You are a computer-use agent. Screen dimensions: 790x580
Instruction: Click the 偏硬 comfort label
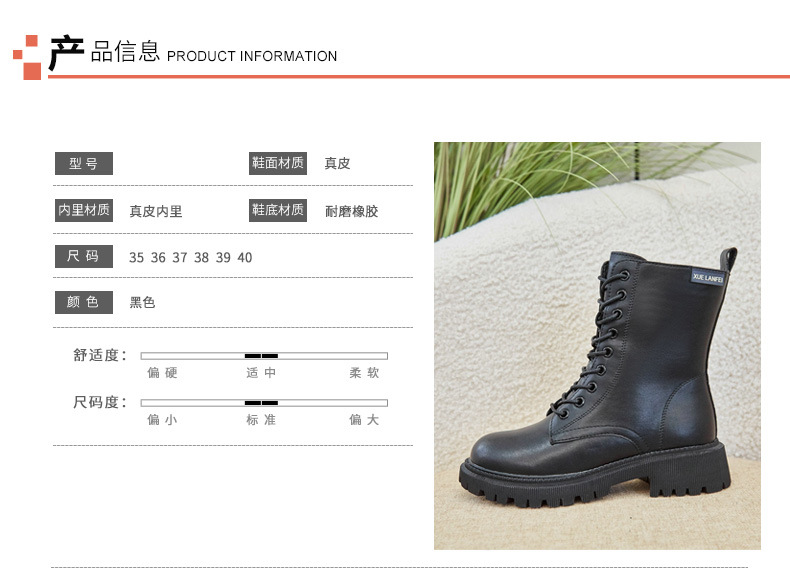tap(162, 372)
